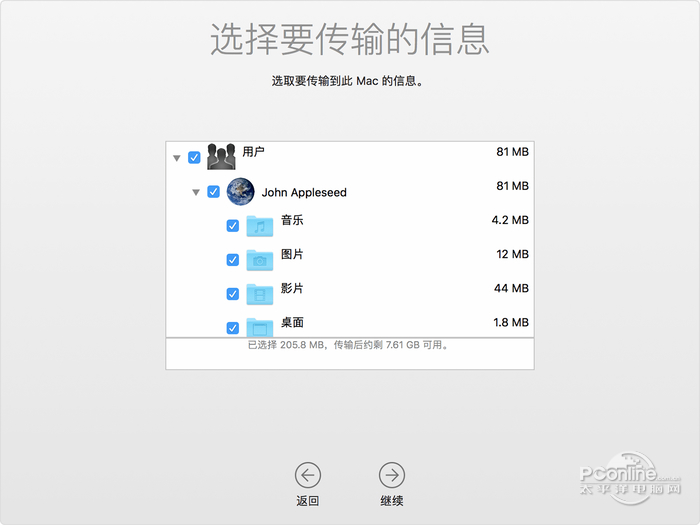Click John Appleseed's globe avatar
Image resolution: width=700 pixels, height=525 pixels.
241,192
